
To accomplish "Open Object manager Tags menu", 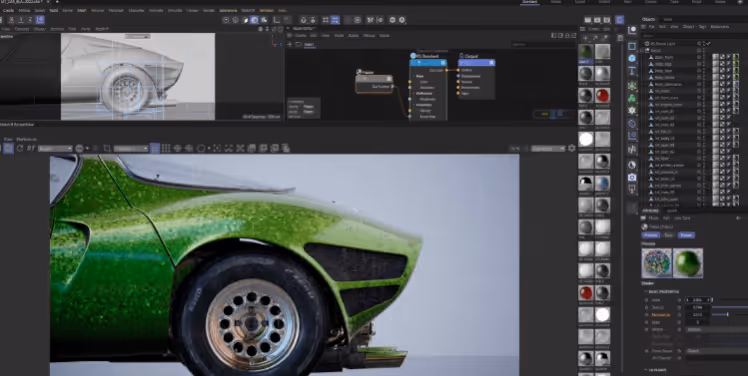I will pos(703,27).
